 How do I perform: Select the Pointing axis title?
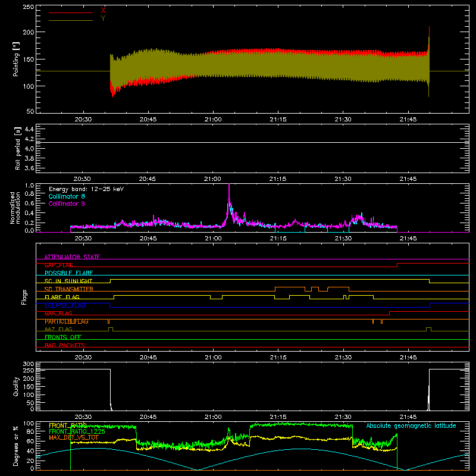[x=16, y=59]
